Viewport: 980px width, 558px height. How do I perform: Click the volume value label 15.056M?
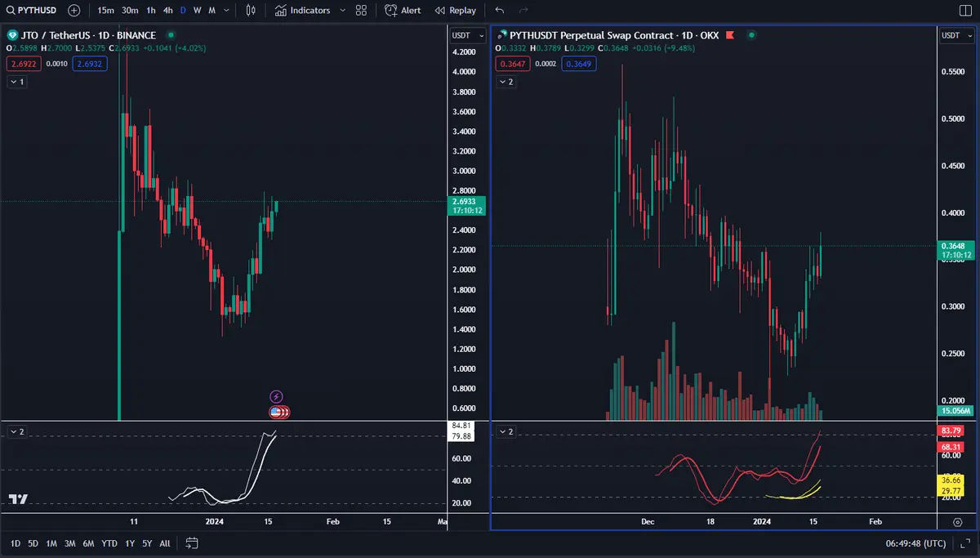coord(954,411)
